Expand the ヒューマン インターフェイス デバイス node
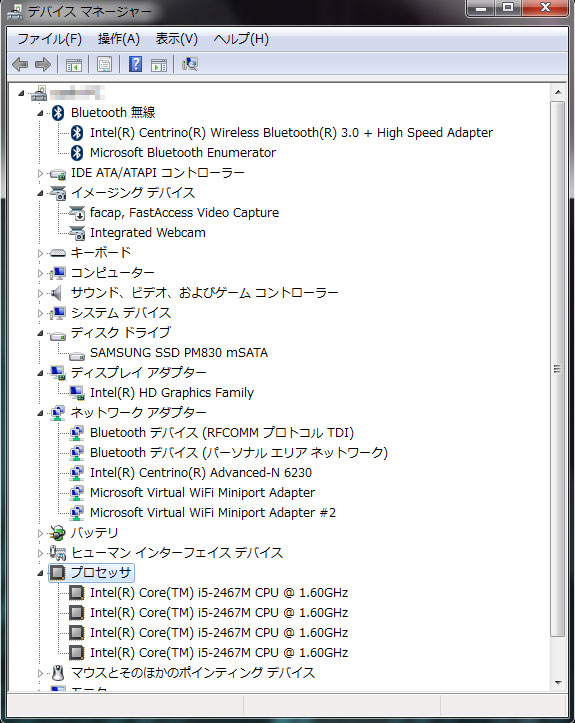The width and height of the screenshot is (575, 723). pos(40,553)
